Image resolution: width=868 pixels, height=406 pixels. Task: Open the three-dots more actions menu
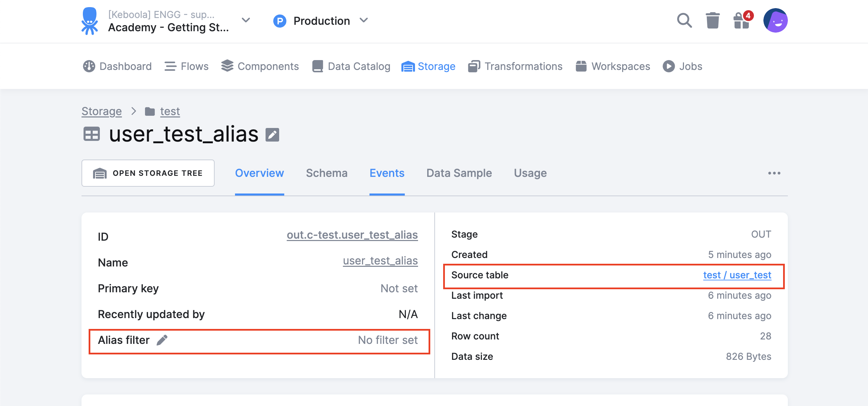(x=774, y=173)
